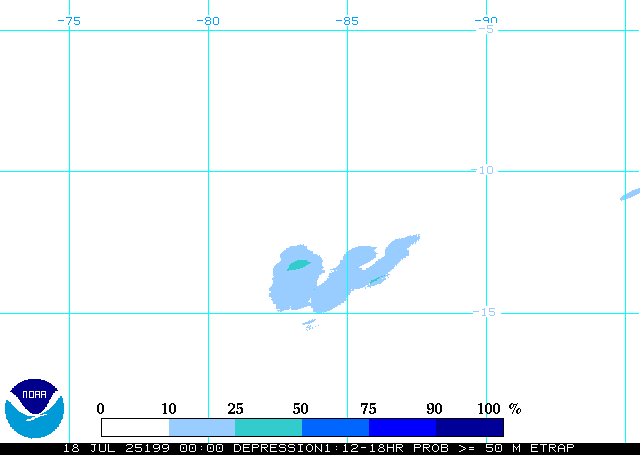Click the small blue streak at right edge
640x455 pixels.
point(630,195)
